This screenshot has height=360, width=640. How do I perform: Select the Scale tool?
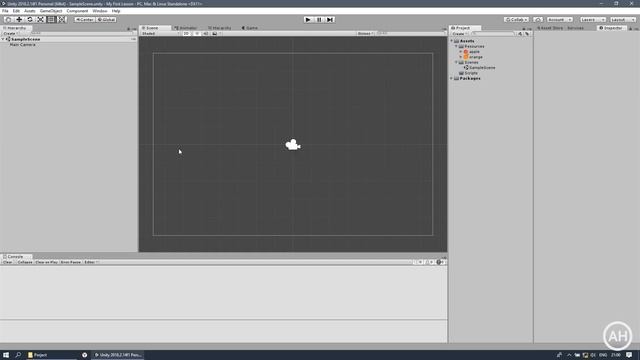40,20
